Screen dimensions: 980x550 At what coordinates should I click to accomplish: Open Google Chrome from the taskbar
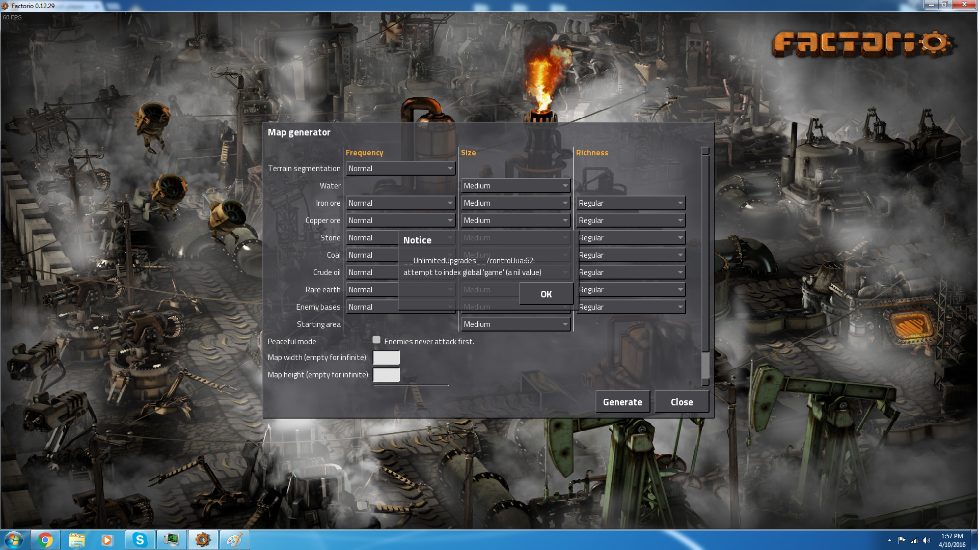pos(45,540)
